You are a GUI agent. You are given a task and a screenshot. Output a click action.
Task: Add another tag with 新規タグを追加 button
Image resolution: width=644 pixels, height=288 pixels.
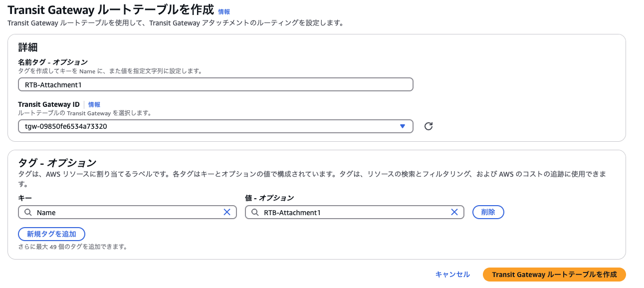click(51, 234)
